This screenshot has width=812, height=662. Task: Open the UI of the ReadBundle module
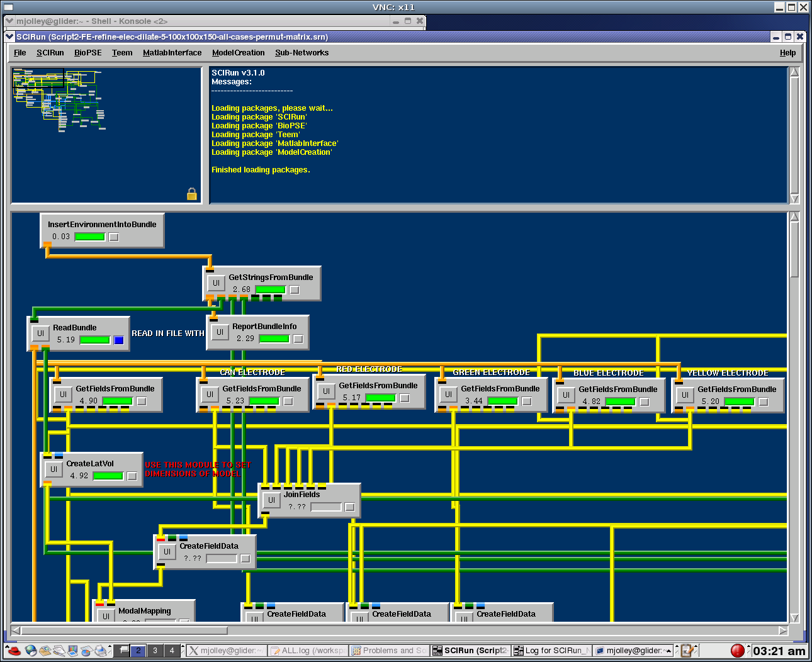40,334
